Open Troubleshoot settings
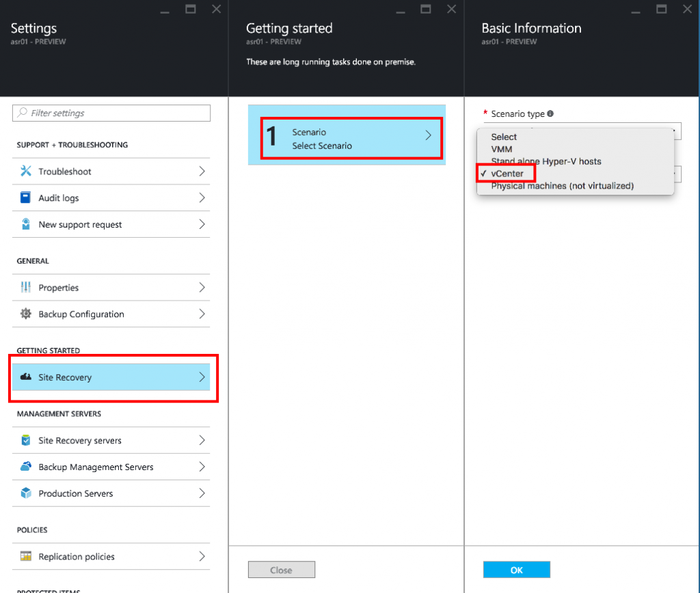The image size is (700, 593). pyautogui.click(x=111, y=171)
